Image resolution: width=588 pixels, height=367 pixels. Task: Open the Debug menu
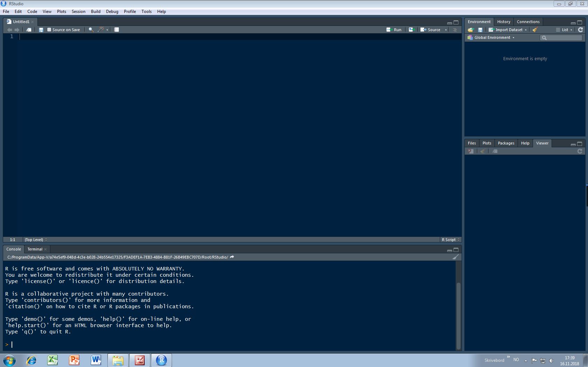click(x=112, y=12)
